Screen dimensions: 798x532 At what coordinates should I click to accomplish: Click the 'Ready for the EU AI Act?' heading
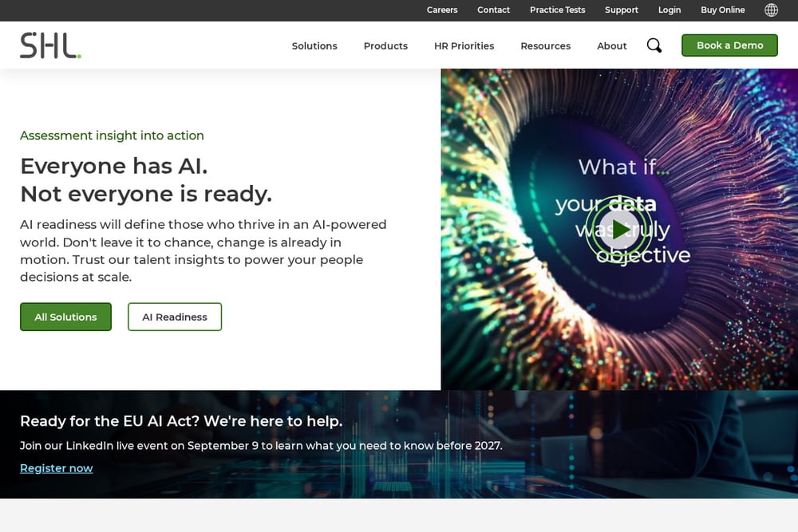pyautogui.click(x=181, y=421)
